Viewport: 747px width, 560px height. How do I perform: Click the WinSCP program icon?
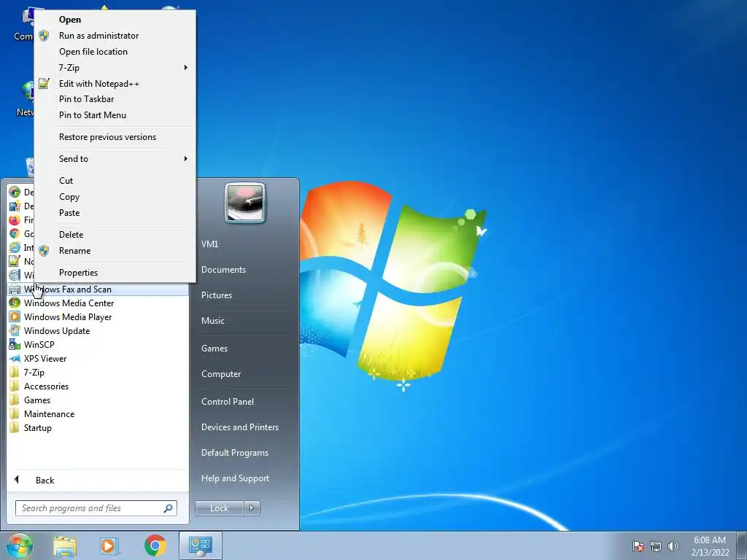coord(15,344)
